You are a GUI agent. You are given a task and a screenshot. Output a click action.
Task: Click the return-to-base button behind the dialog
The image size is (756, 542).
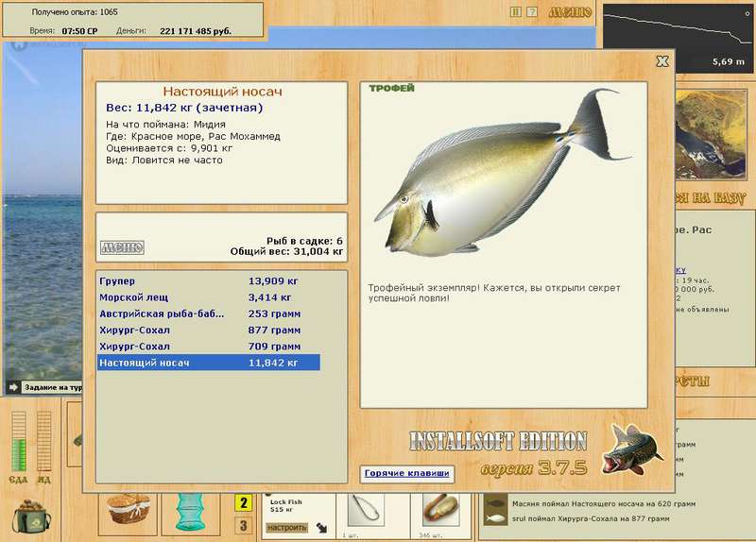coord(711,197)
